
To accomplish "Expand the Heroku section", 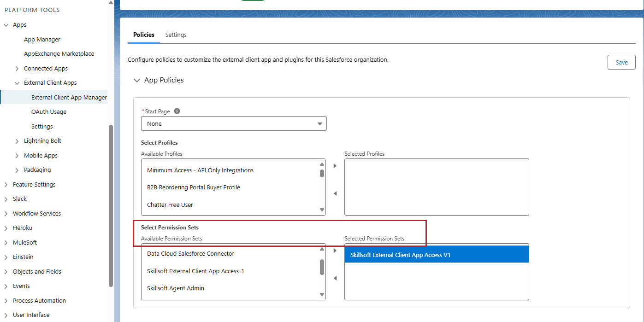I will tap(6, 228).
